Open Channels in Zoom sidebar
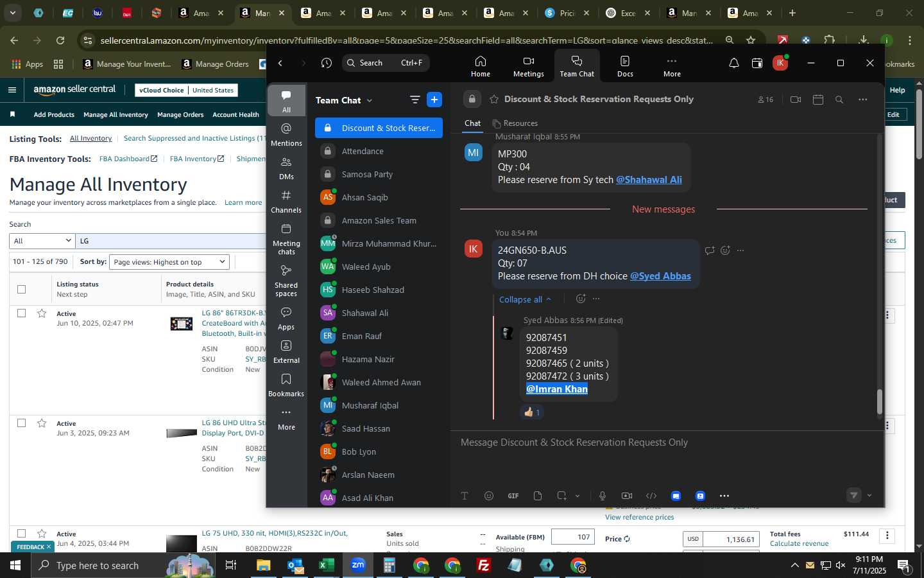Screen dimensions: 924x578 pos(286,202)
